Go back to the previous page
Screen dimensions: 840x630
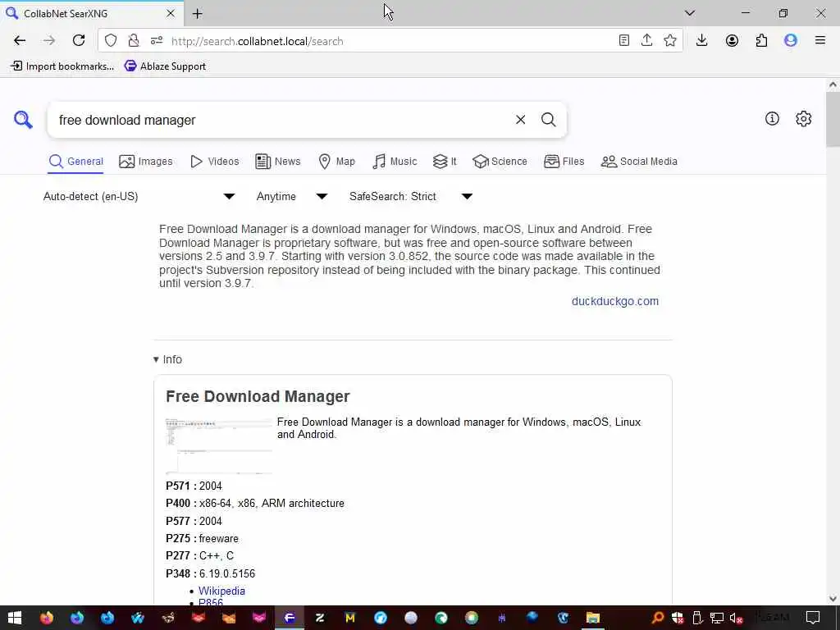point(20,41)
